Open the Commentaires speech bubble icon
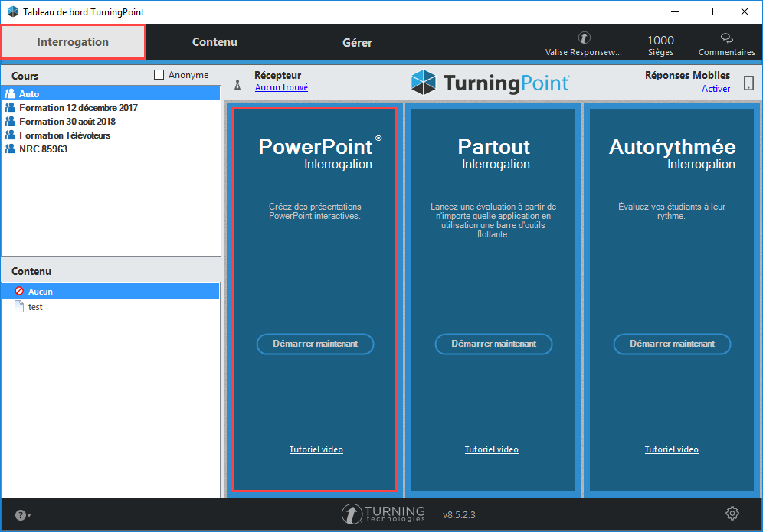Viewport: 763px width, 532px height. 726,38
